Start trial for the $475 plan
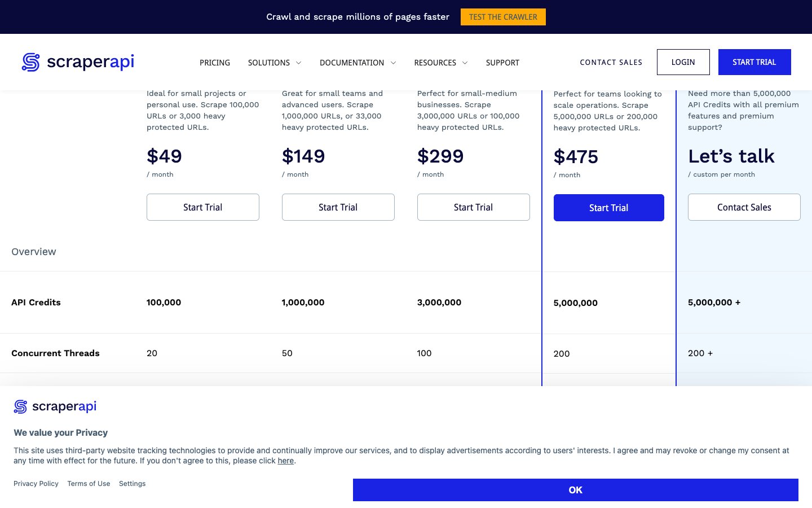The image size is (812, 508). click(608, 208)
